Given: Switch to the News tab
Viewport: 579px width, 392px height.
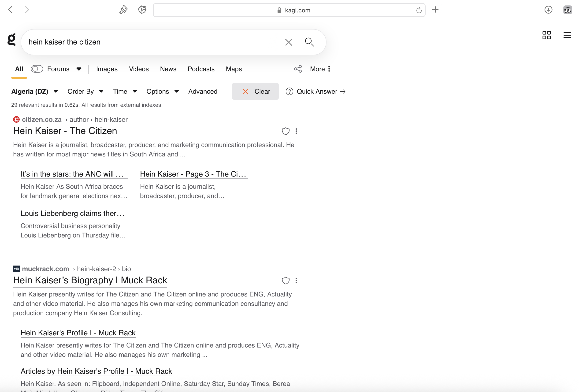Looking at the screenshot, I should click(168, 69).
